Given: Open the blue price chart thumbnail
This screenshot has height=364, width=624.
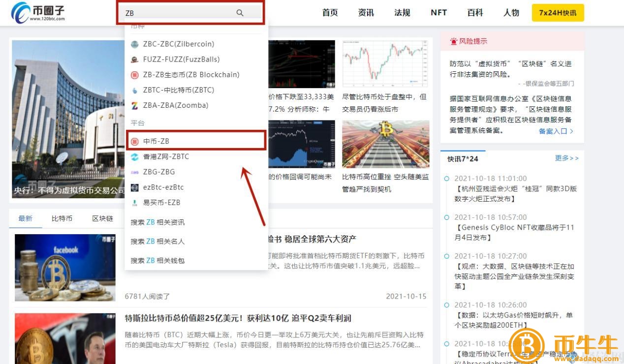Looking at the screenshot, I should tap(302, 144).
